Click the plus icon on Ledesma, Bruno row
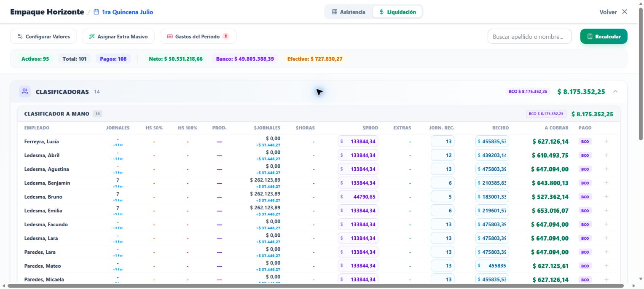644x289 pixels. coord(606,197)
